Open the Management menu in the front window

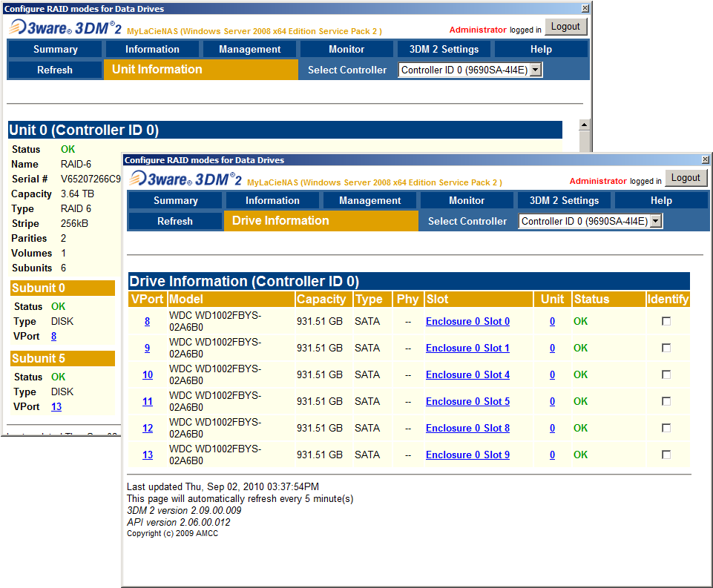[369, 200]
